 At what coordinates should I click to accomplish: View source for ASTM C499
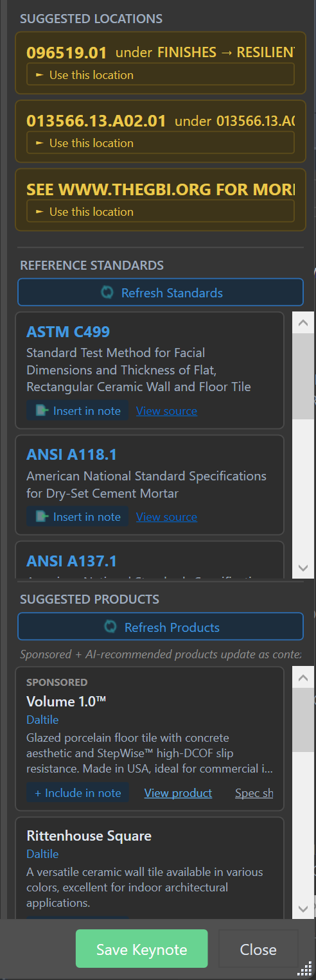[166, 411]
